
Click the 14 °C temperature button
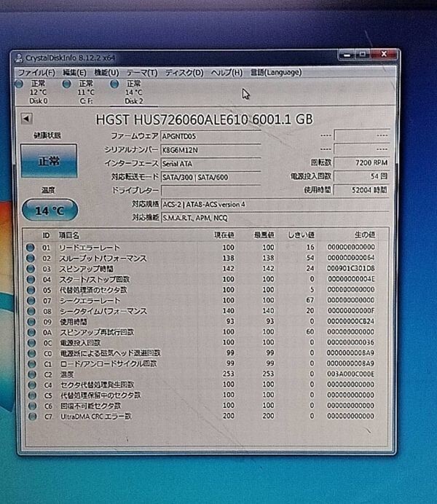pos(50,210)
